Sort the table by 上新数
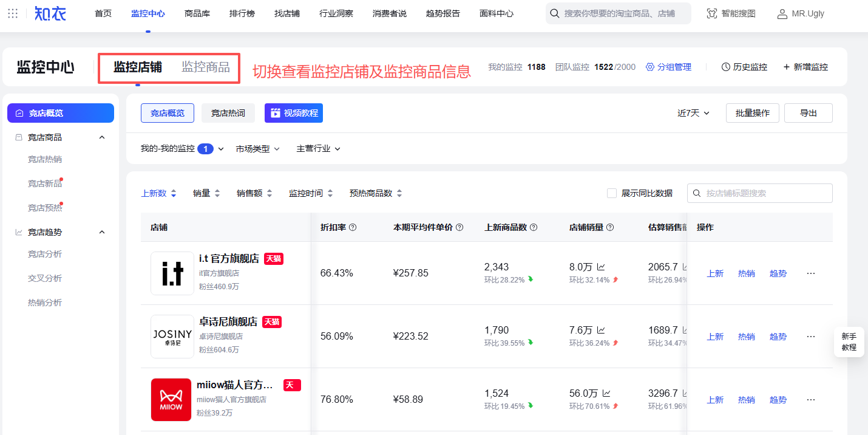The image size is (868, 435). (158, 193)
